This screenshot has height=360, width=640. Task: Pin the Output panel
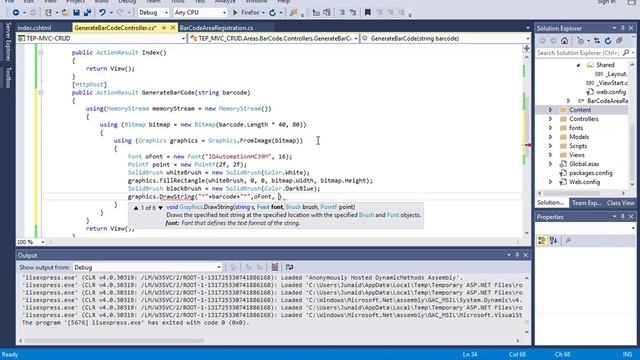[x=517, y=255]
